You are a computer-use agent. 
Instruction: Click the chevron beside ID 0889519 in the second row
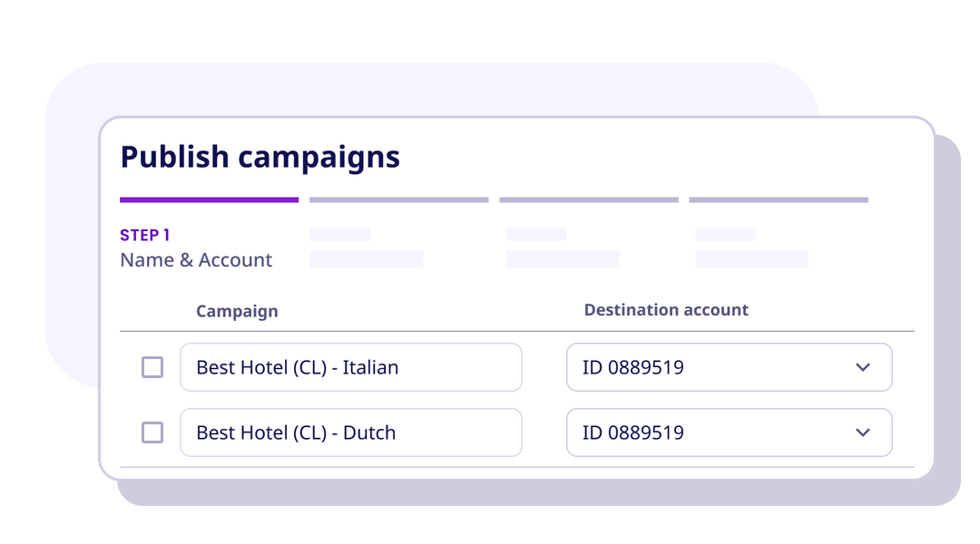[x=862, y=432]
